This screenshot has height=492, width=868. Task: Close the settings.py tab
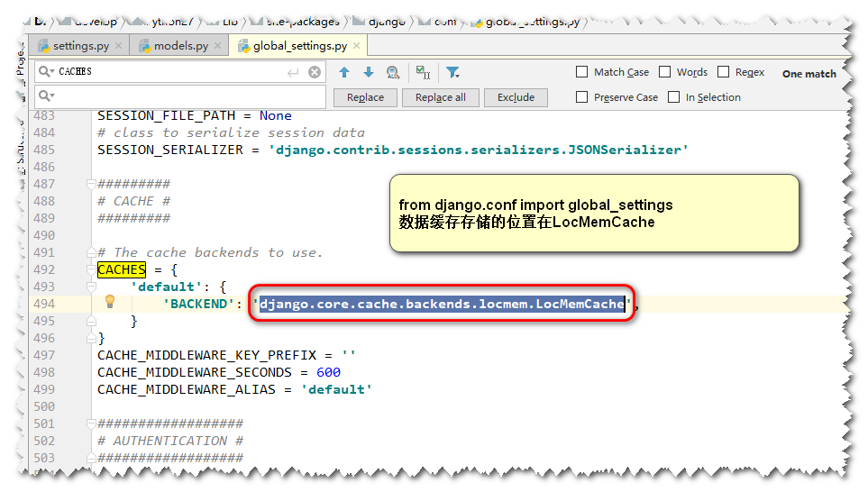[x=118, y=46]
